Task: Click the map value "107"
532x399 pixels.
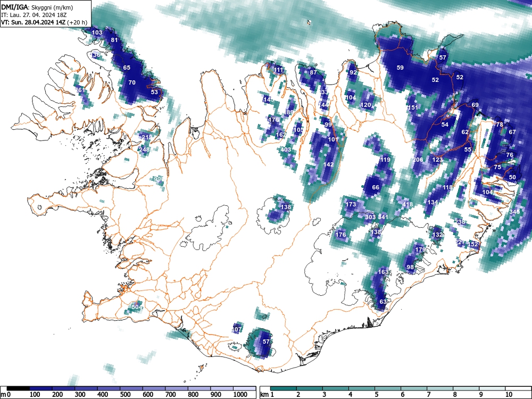Action: pos(237,329)
